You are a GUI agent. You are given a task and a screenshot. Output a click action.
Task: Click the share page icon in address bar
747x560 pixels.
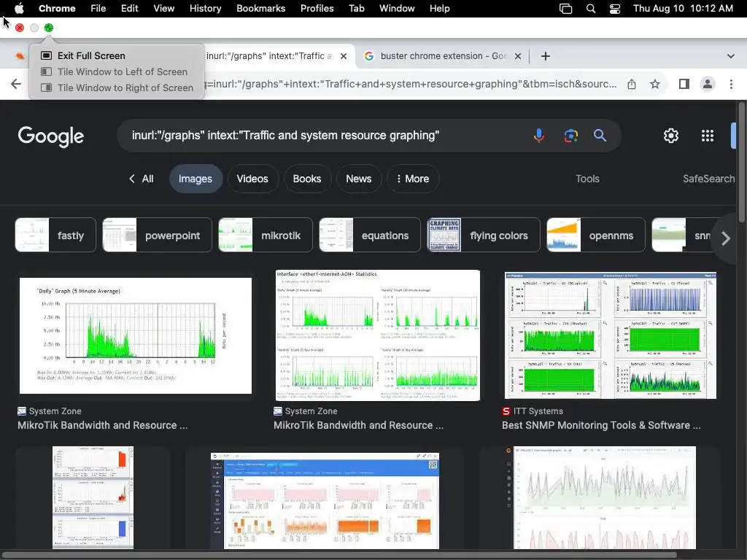tap(632, 85)
